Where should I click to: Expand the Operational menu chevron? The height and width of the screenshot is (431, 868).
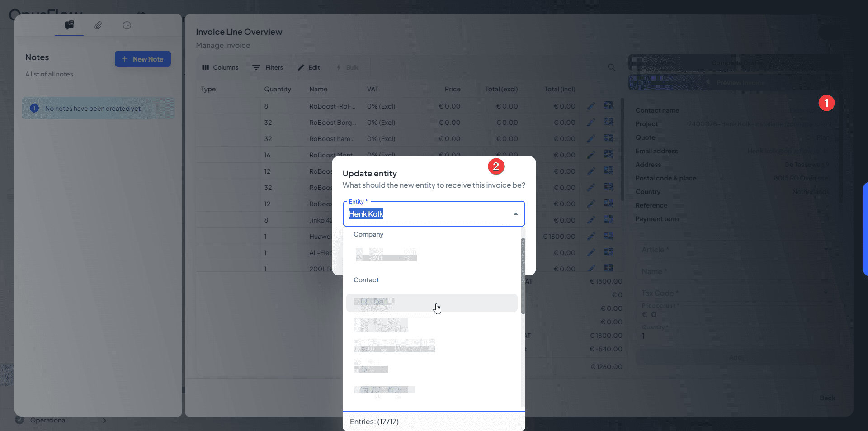tap(104, 421)
